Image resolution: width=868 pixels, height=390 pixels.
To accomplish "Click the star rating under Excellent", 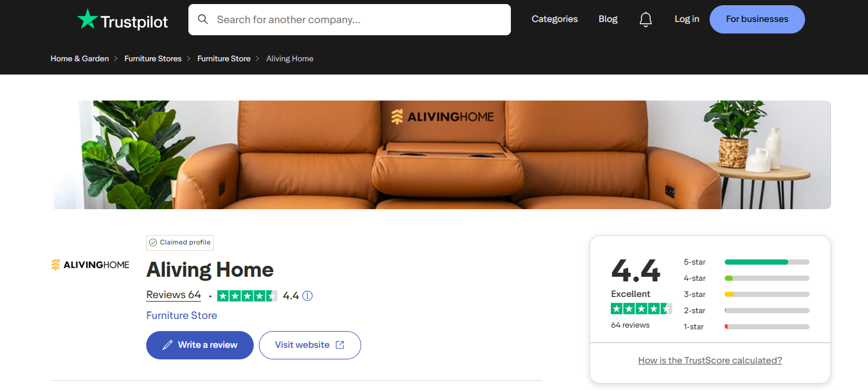I will click(641, 309).
